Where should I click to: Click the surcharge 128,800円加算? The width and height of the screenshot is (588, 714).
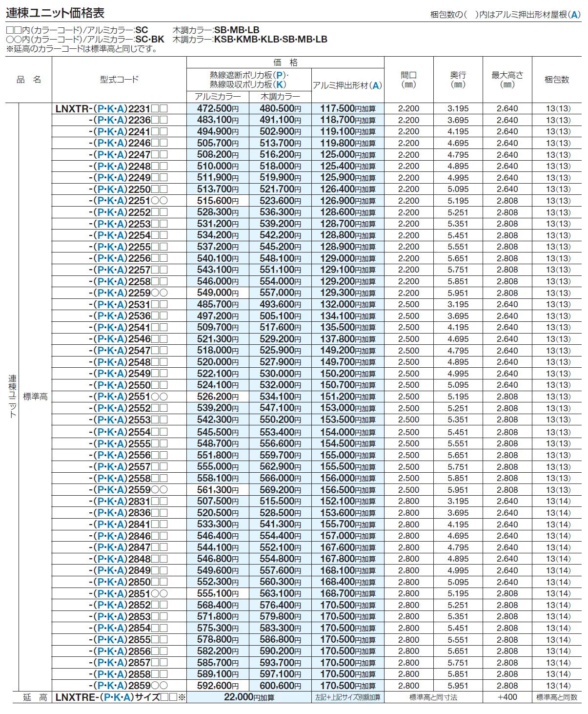[x=348, y=235]
